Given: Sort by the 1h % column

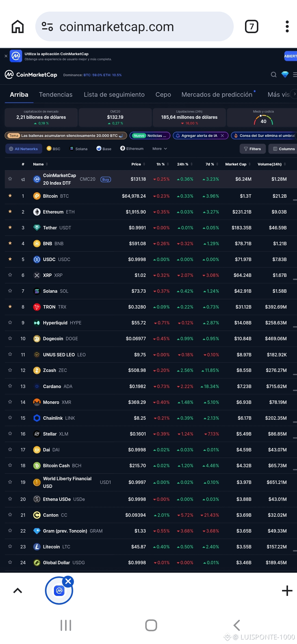Looking at the screenshot, I should tap(162, 164).
